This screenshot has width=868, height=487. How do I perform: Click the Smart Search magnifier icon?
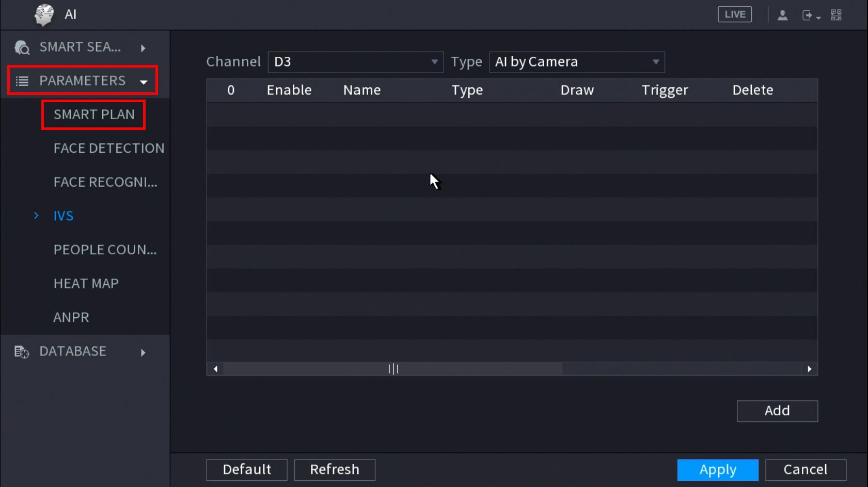coord(22,47)
